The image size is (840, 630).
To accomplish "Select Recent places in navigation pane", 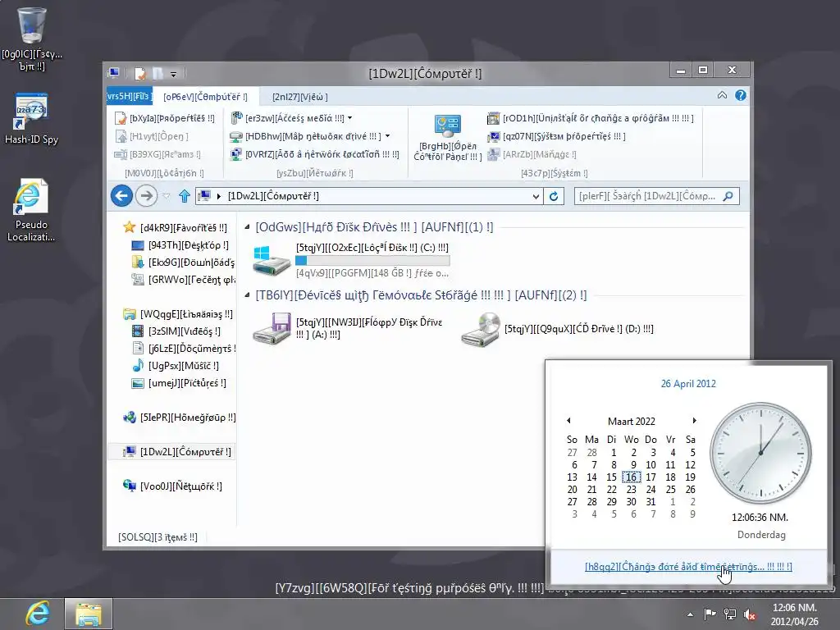I will click(x=183, y=280).
